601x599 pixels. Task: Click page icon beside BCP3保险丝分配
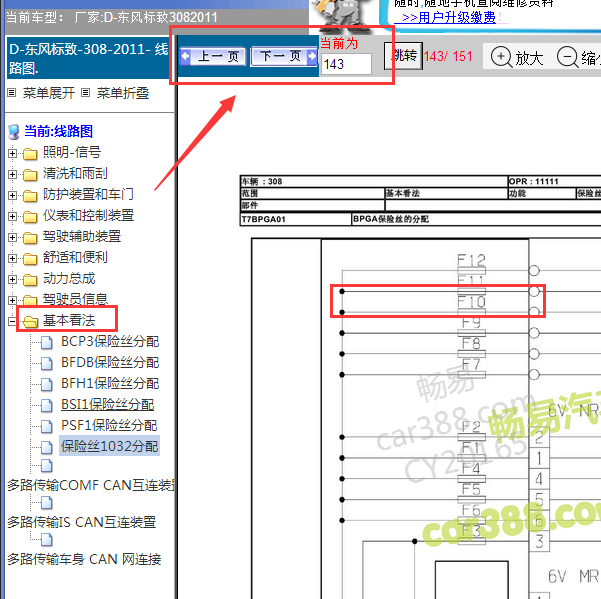(47, 342)
